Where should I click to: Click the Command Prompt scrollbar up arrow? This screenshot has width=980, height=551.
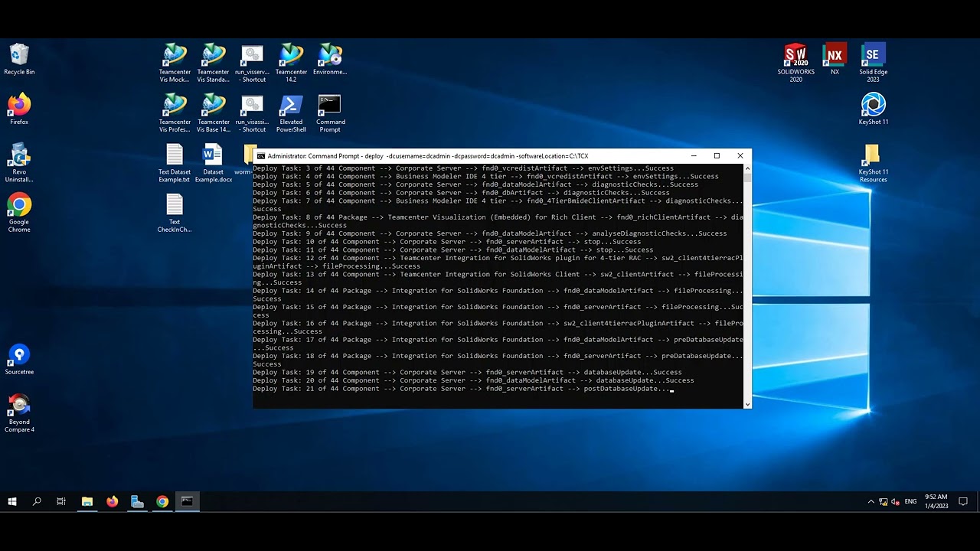coord(747,168)
